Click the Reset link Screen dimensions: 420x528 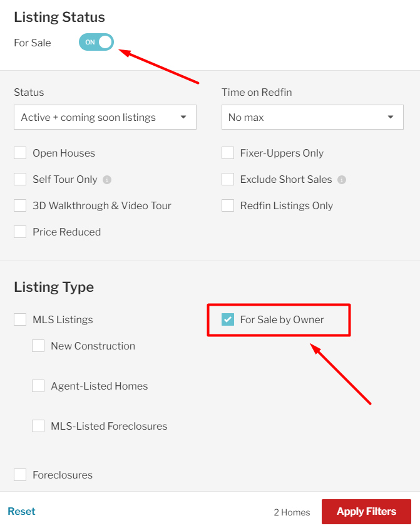pos(21,511)
